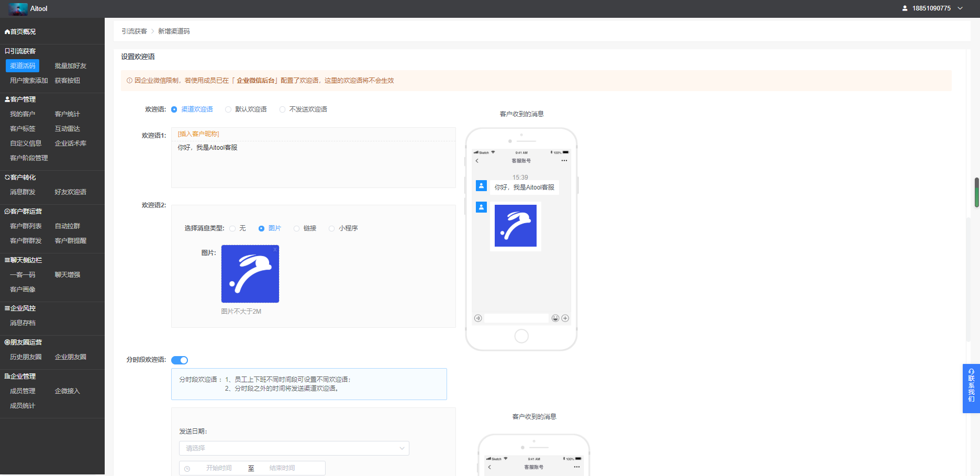
Task: Open 渠道活码 in the sidebar
Action: 23,66
